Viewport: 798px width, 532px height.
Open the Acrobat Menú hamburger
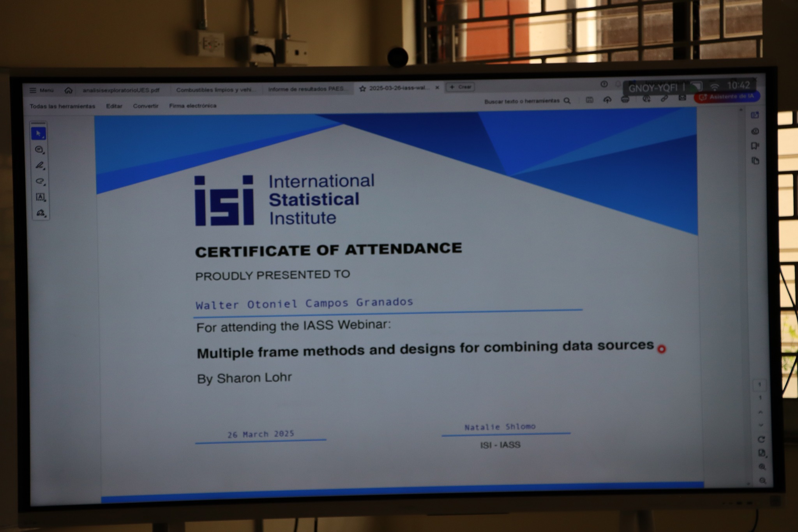pos(41,90)
